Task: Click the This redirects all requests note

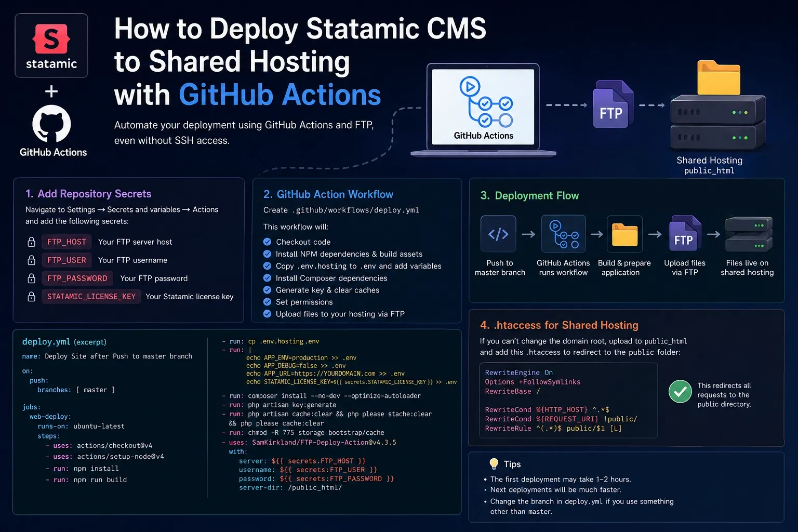Action: 724,395
